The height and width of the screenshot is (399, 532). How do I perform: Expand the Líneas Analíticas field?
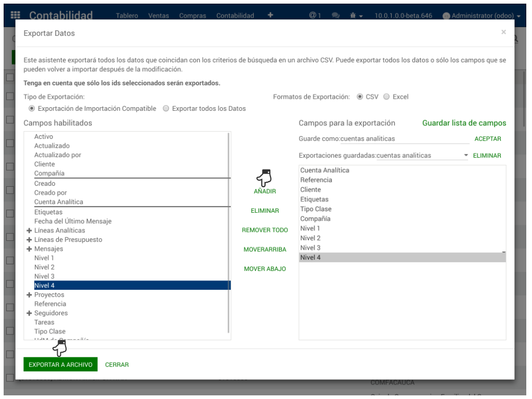pos(30,230)
